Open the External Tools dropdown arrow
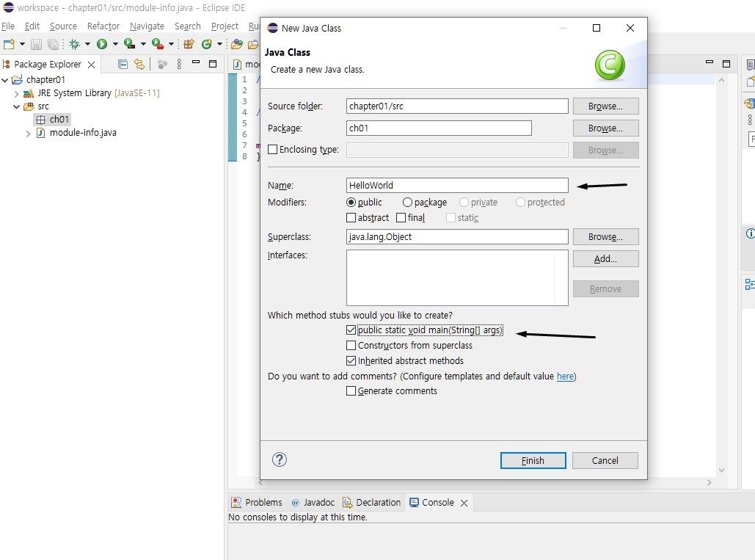This screenshot has width=755, height=560. click(x=171, y=44)
